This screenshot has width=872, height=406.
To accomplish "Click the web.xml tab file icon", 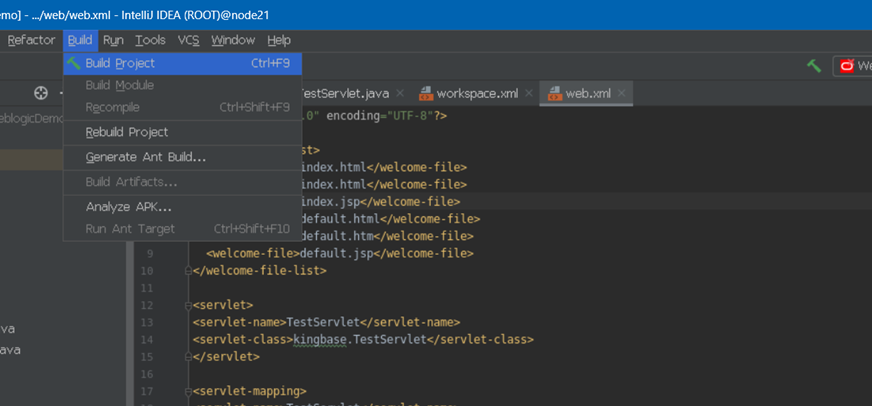I will (553, 94).
